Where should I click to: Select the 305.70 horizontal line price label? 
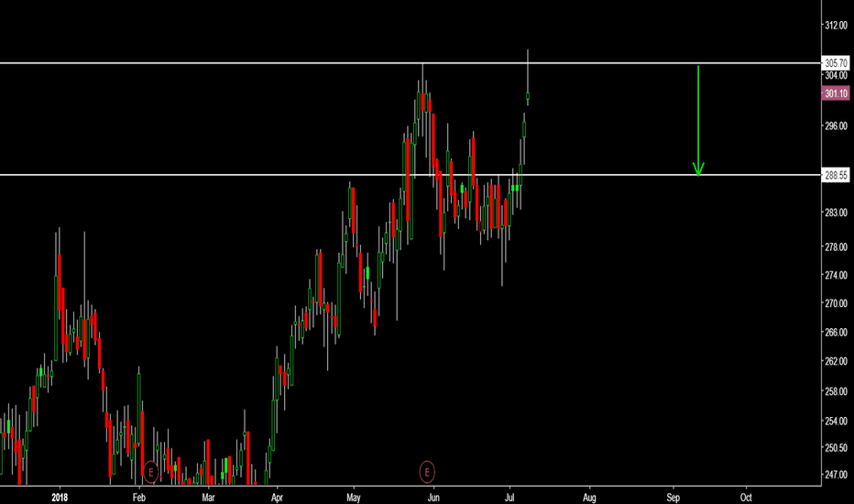pos(836,63)
